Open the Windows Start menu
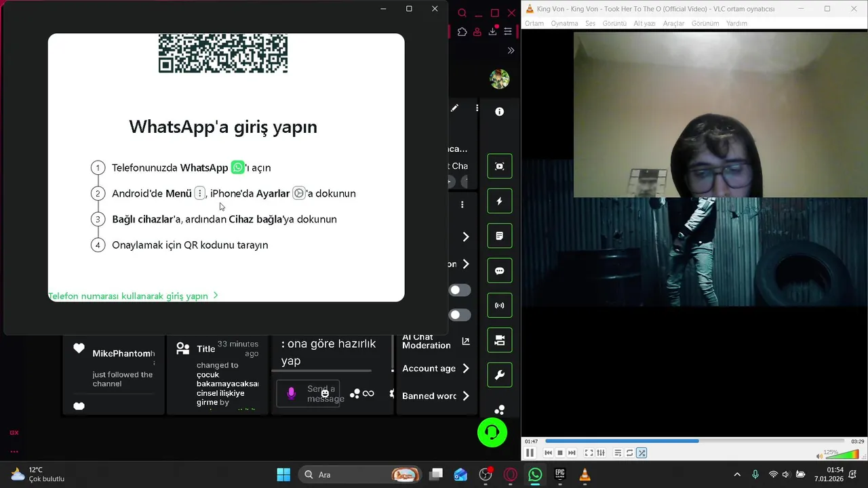This screenshot has width=868, height=488. pyautogui.click(x=283, y=474)
